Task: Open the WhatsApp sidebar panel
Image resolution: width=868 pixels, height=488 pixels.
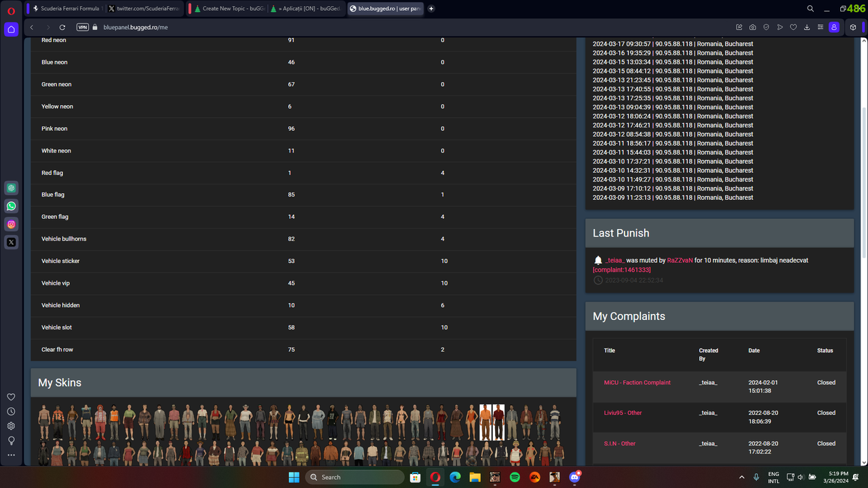Action: (x=11, y=206)
